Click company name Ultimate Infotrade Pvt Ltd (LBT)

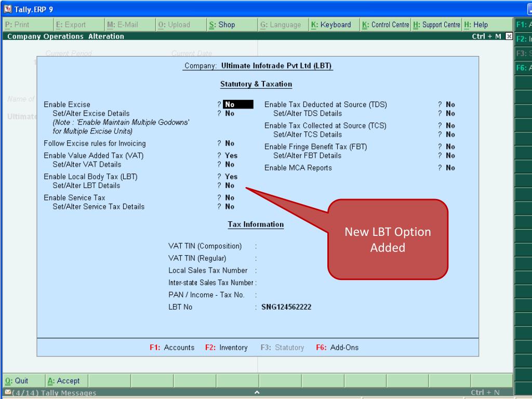click(x=276, y=66)
